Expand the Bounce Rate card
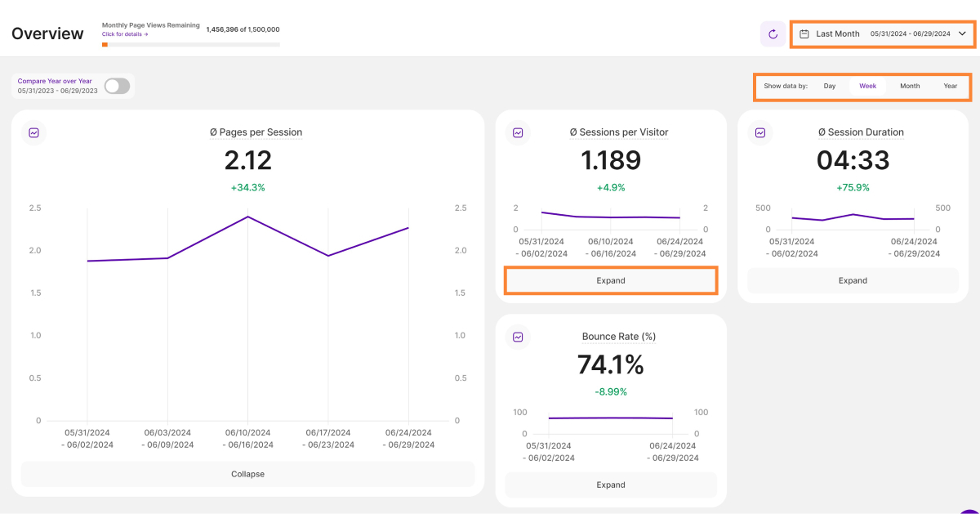The width and height of the screenshot is (980, 514). 610,485
